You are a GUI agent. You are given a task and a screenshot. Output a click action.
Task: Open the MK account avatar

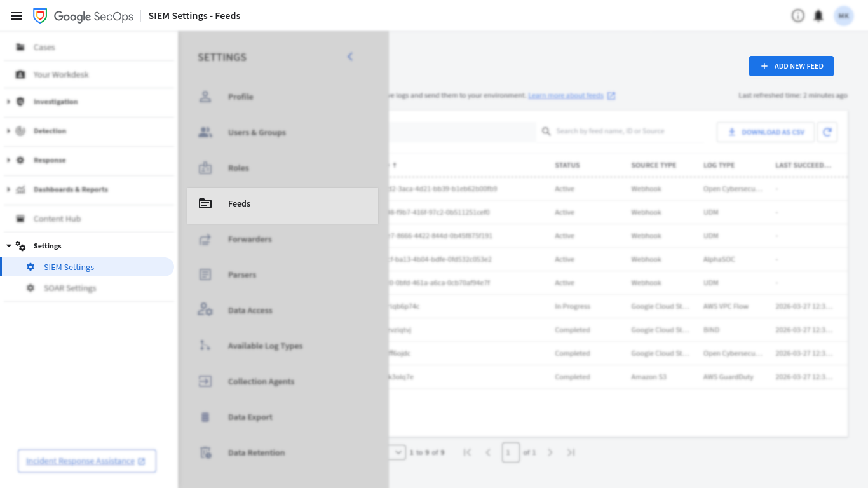pos(844,15)
